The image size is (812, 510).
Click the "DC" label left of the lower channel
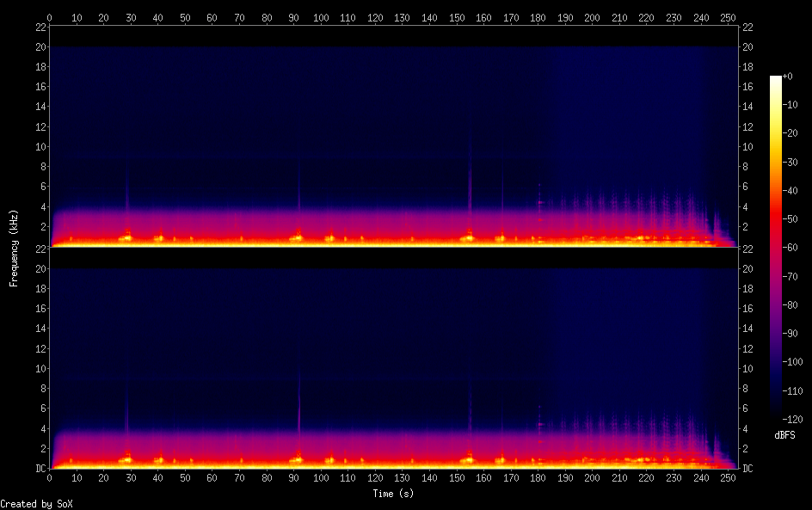click(40, 469)
